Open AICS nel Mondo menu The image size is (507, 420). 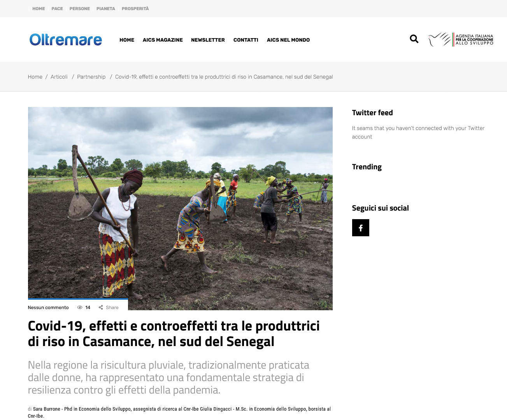pos(288,40)
